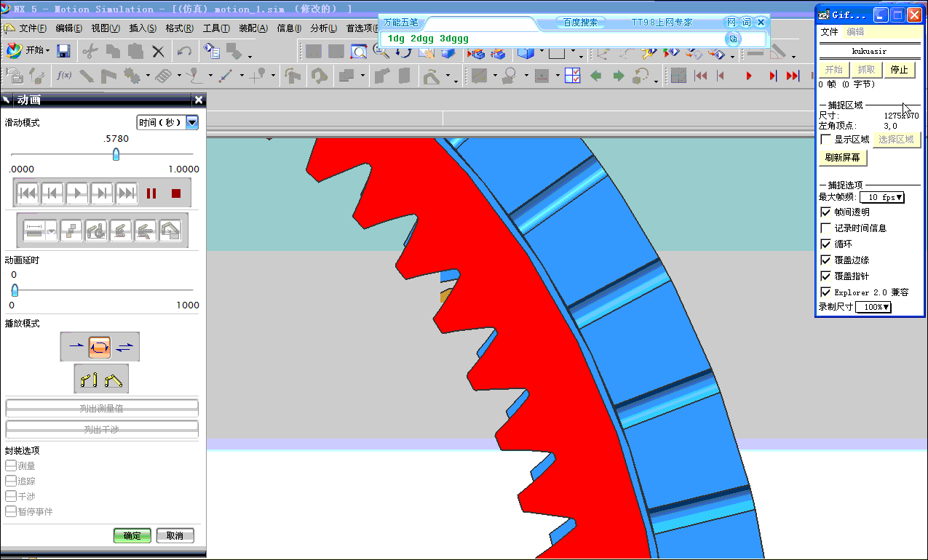Open the 100% recording size dropdown
Viewport: 928px width, 560px height.
coord(873,307)
